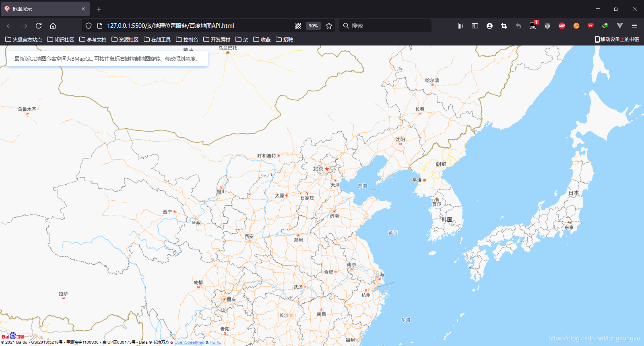Click the 成都 city label
Viewport: 644px width, 346px height.
198,282
